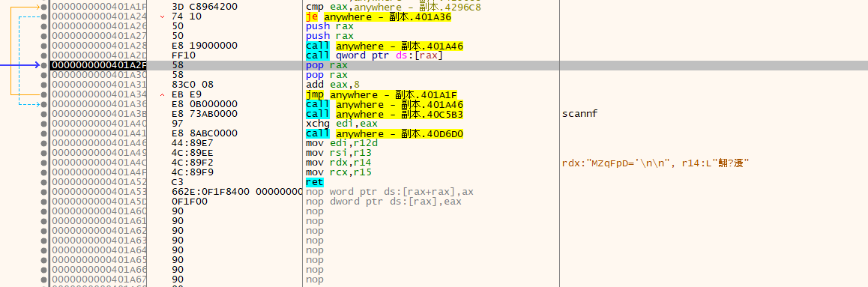The width and height of the screenshot is (868, 287).
Task: Toggle breakpoint dot on the je 401A36 row
Action: [x=44, y=17]
